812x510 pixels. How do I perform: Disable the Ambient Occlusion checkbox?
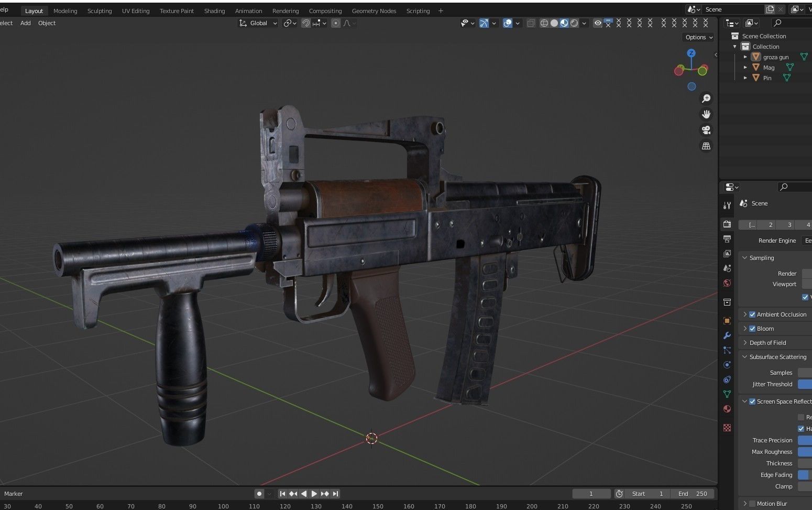pos(752,314)
